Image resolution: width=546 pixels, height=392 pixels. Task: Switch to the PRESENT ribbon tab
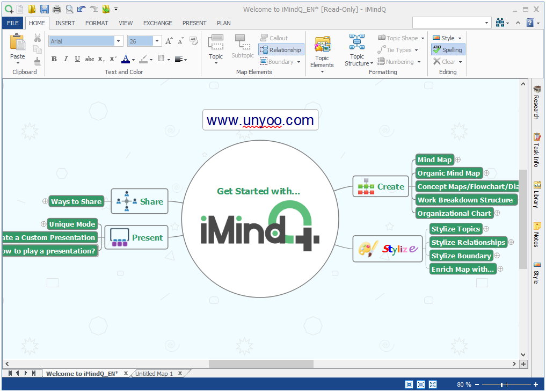pyautogui.click(x=194, y=23)
